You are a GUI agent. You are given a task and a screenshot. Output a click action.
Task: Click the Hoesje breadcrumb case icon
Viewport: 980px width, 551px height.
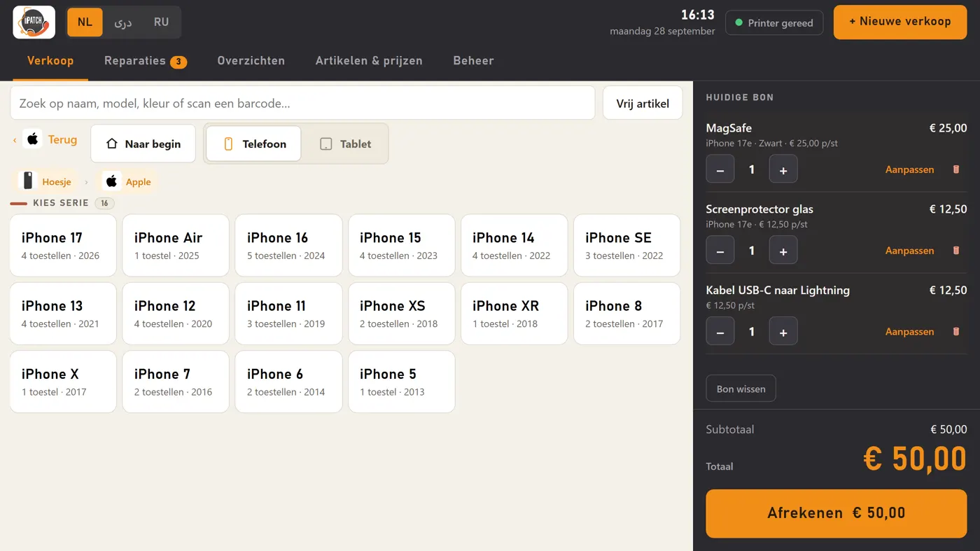[x=28, y=181]
